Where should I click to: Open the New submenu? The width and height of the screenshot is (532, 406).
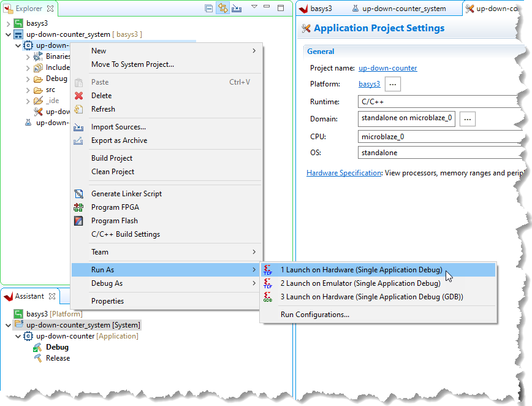[x=167, y=51]
